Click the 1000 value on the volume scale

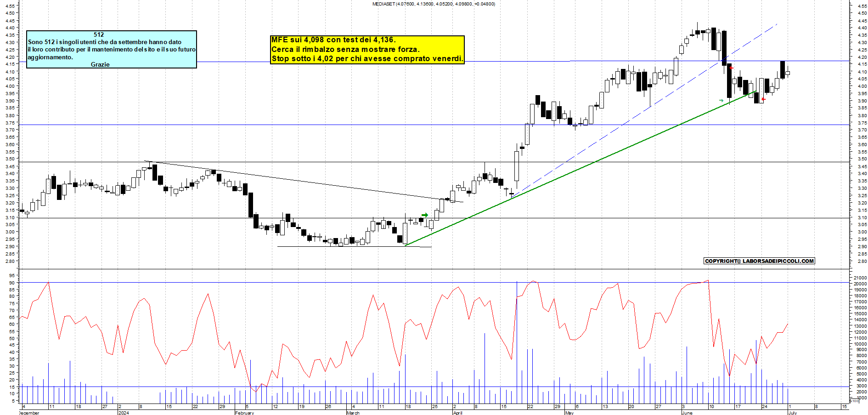(861, 398)
